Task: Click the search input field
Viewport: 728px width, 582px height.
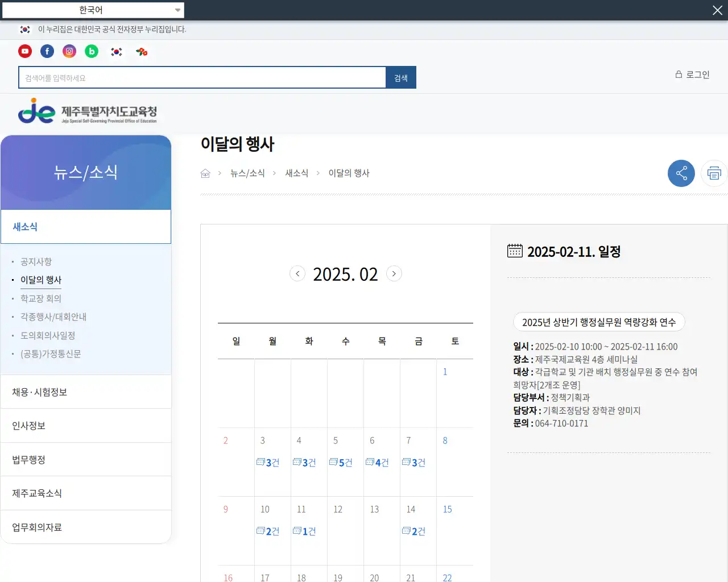Action: 202,78
